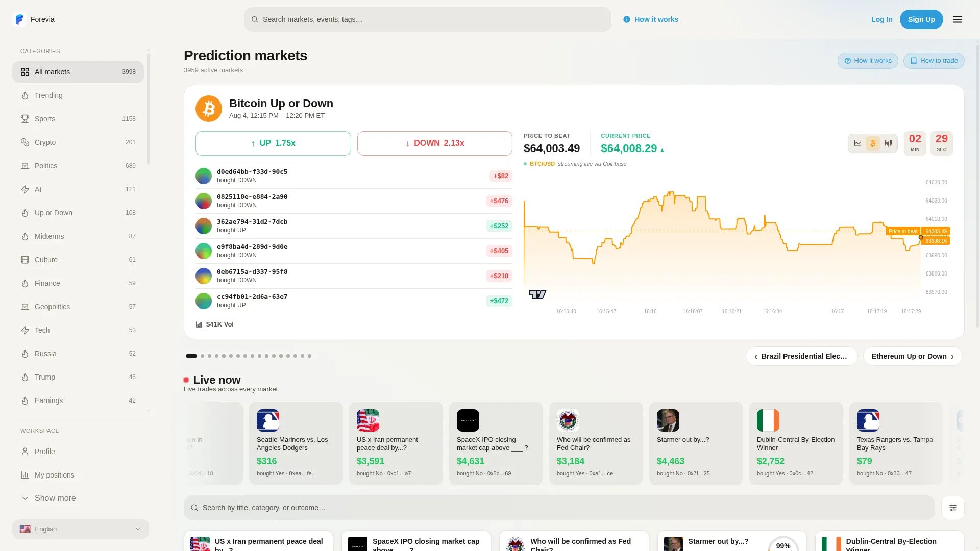Click the coins icon next to Crypto
Image resolution: width=980 pixels, height=551 pixels.
click(25, 142)
